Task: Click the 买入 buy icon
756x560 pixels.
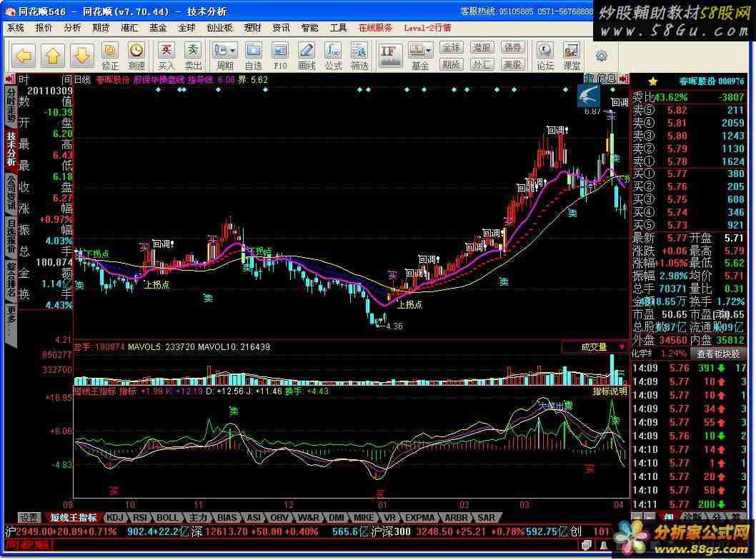Action: 166,56
